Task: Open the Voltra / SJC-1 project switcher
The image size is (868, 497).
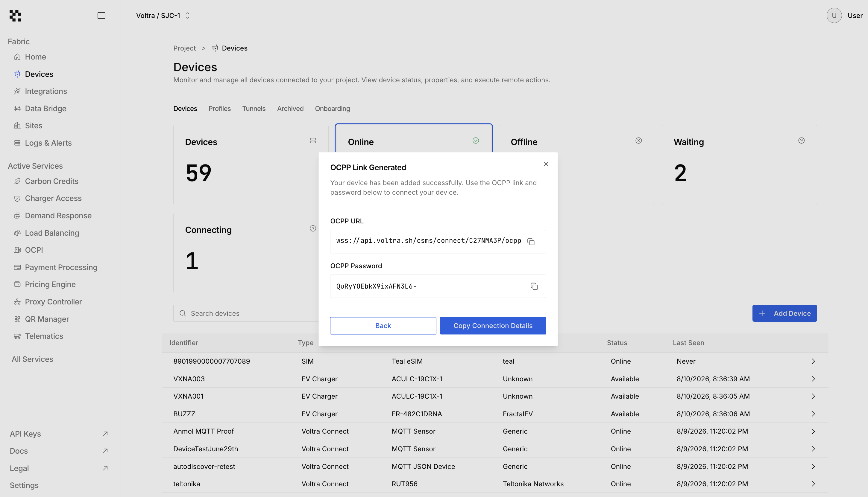Action: 163,15
